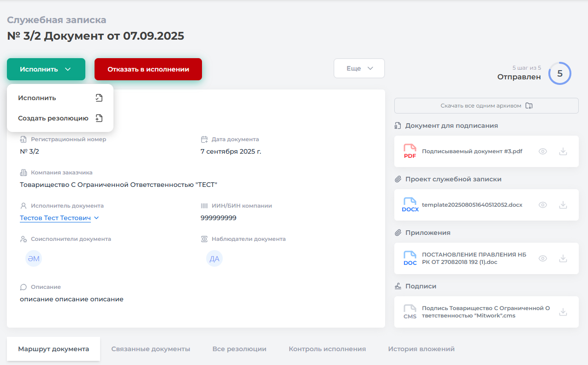Image resolution: width=588 pixels, height=365 pixels.
Task: Switch to the Все резолюции tab
Action: 239,349
